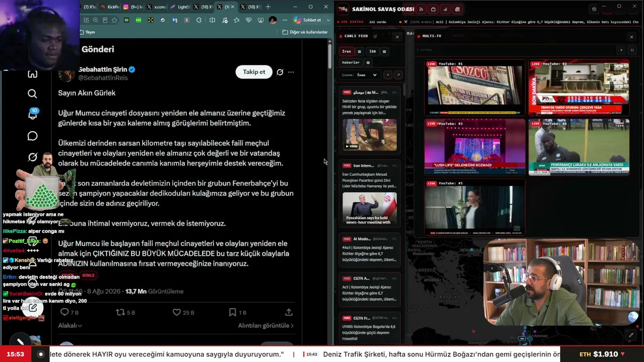Open the Yayın bookmarks folder
Screen dimensions: 644x362
point(88,32)
